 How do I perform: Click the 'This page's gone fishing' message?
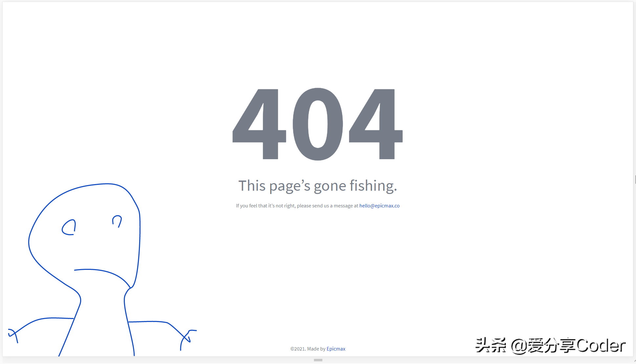click(318, 185)
